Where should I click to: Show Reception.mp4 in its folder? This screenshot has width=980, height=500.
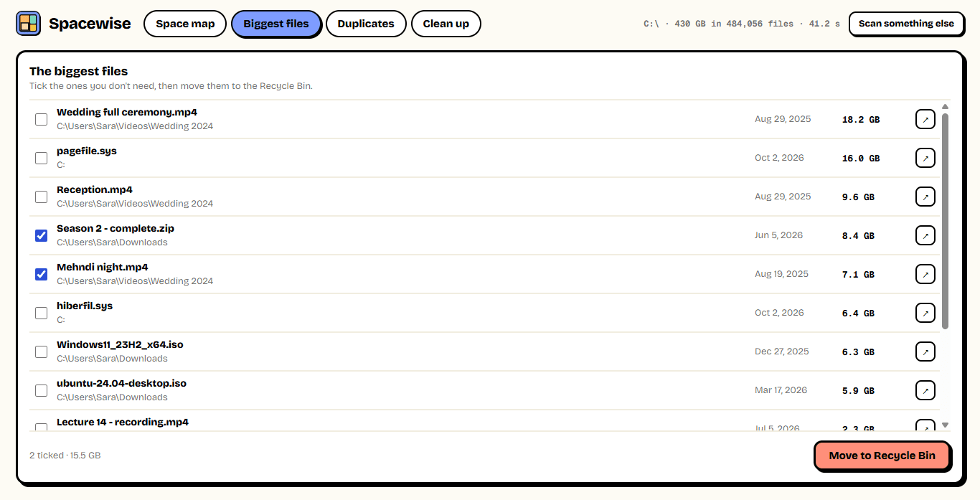[925, 197]
